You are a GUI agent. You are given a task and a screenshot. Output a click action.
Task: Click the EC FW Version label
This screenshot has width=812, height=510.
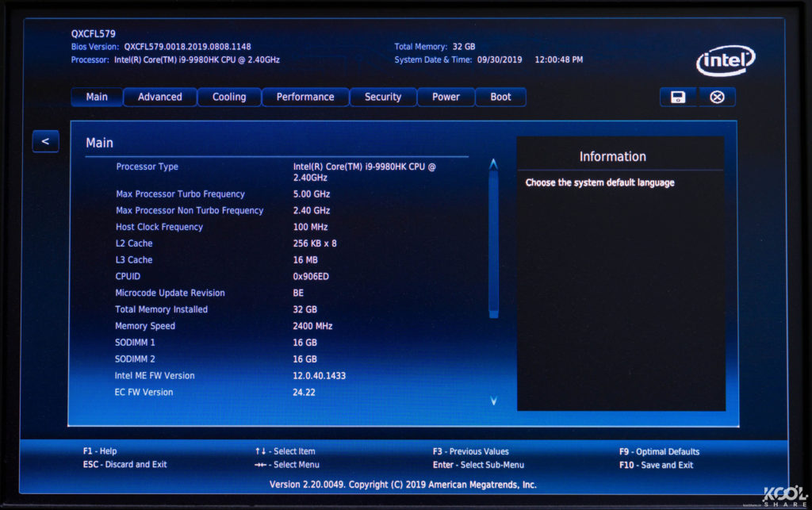[144, 393]
